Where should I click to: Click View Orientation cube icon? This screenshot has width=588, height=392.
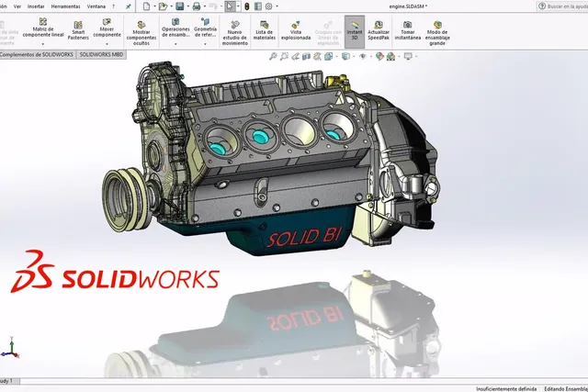[329, 56]
